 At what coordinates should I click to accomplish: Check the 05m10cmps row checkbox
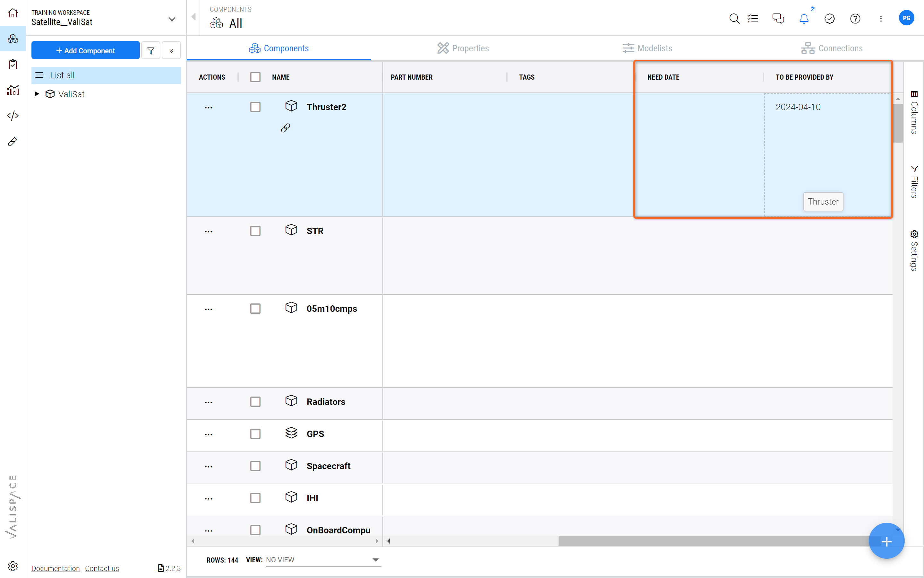coord(255,309)
